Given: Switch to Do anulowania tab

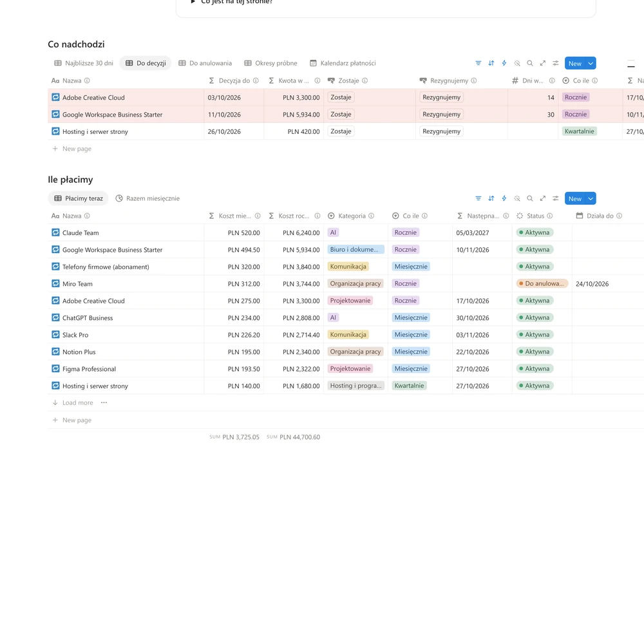Looking at the screenshot, I should point(205,63).
